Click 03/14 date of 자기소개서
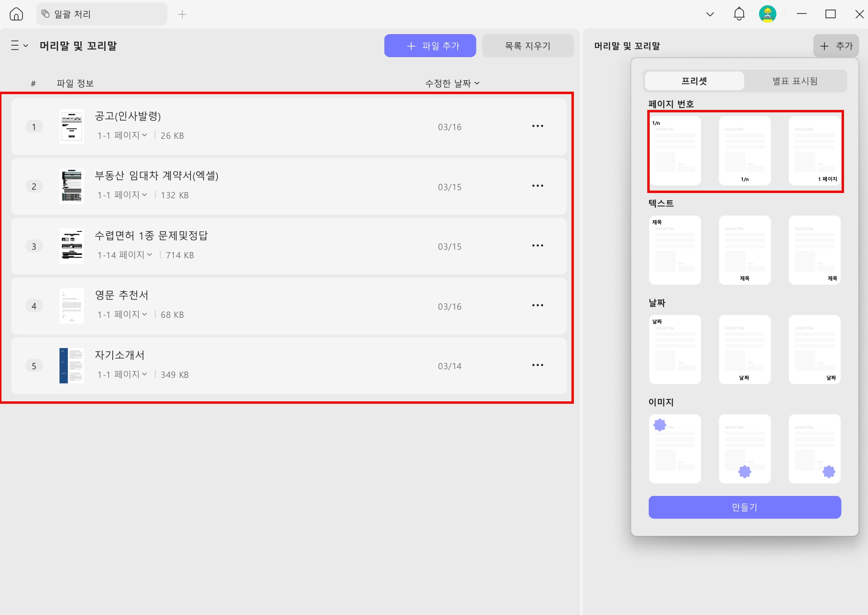This screenshot has height=615, width=868. coord(450,366)
